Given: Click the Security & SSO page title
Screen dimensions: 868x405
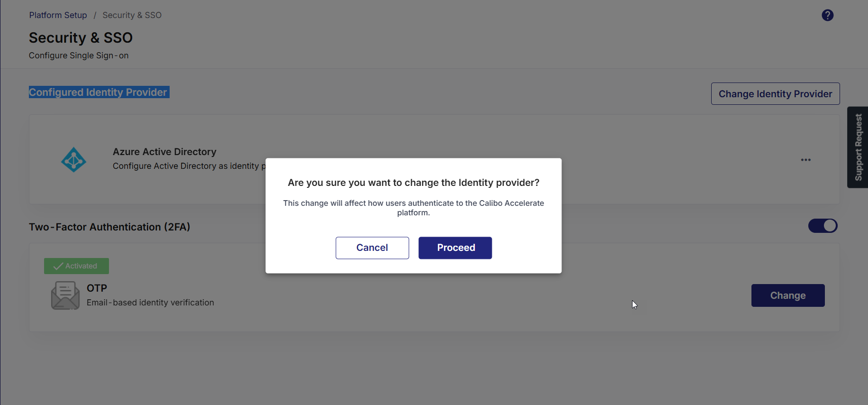Looking at the screenshot, I should [x=81, y=37].
